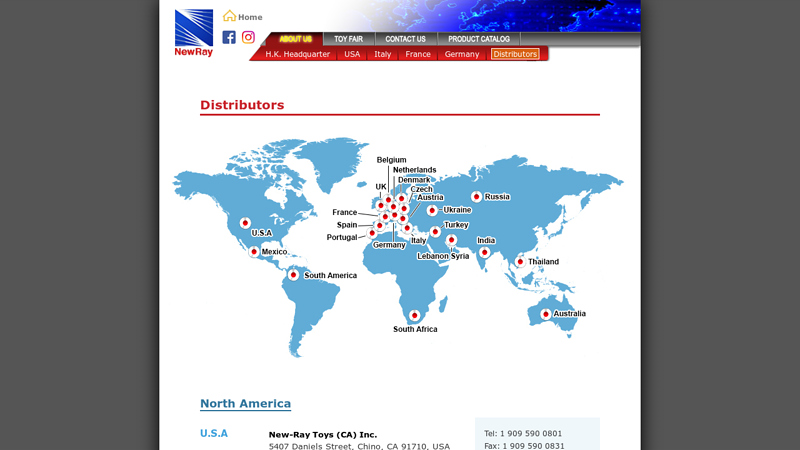Select H.K. Headquarter submenu item
Image resolution: width=800 pixels, height=450 pixels.
point(297,54)
